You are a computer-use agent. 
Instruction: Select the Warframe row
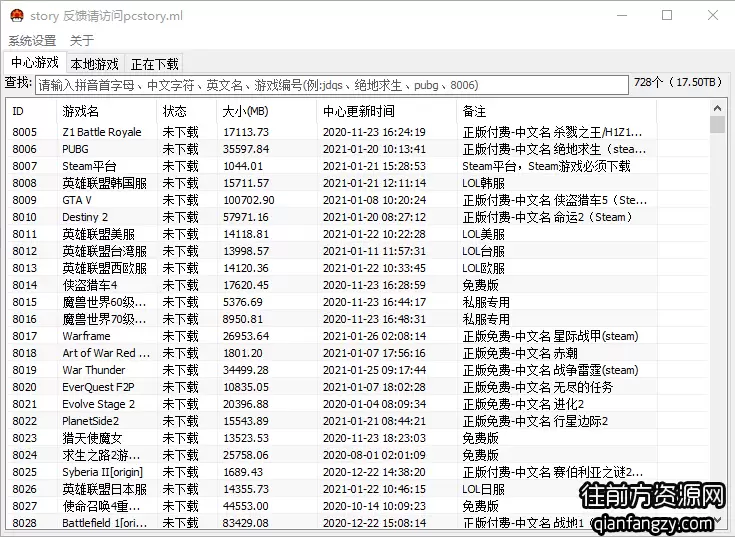tap(358, 336)
